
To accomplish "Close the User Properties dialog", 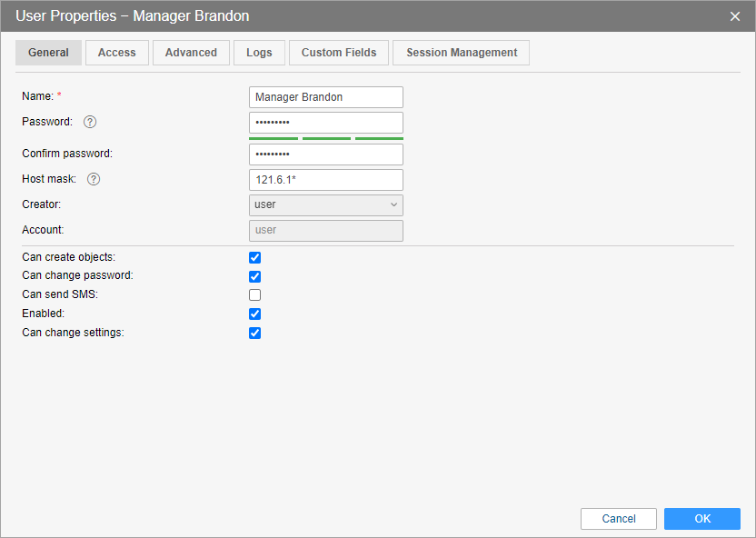I will point(735,16).
